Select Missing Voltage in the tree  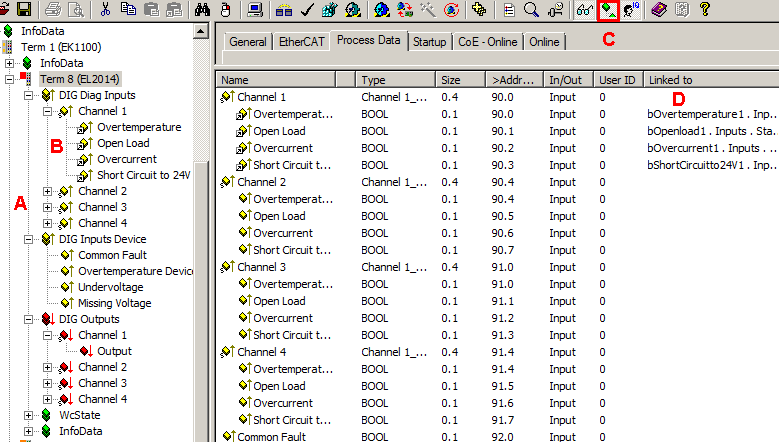pyautogui.click(x=114, y=303)
